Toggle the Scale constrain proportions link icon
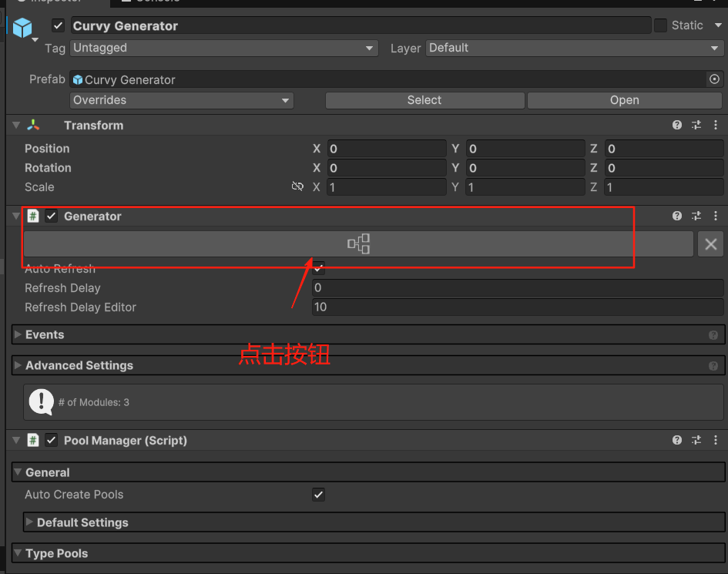 [297, 186]
